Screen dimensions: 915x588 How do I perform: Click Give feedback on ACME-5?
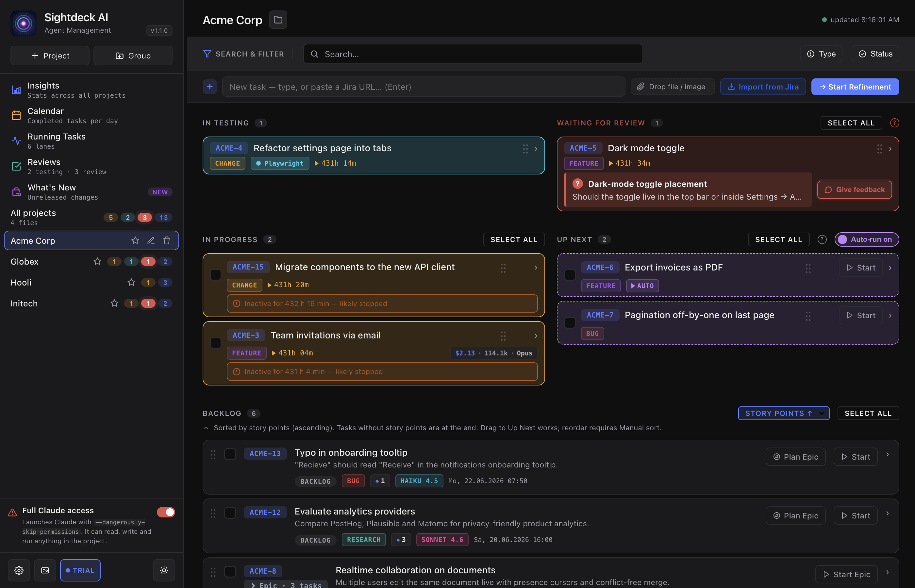click(855, 190)
